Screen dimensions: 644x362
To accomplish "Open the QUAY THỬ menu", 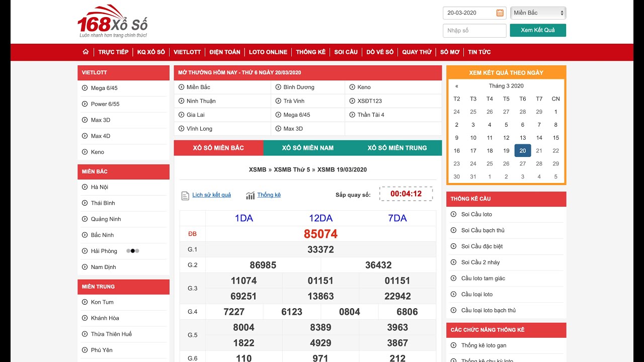I will point(417,52).
